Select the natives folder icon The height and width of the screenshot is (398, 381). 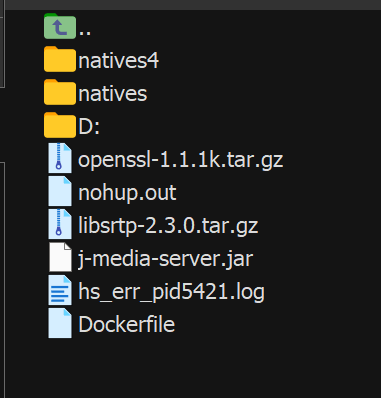pos(60,92)
